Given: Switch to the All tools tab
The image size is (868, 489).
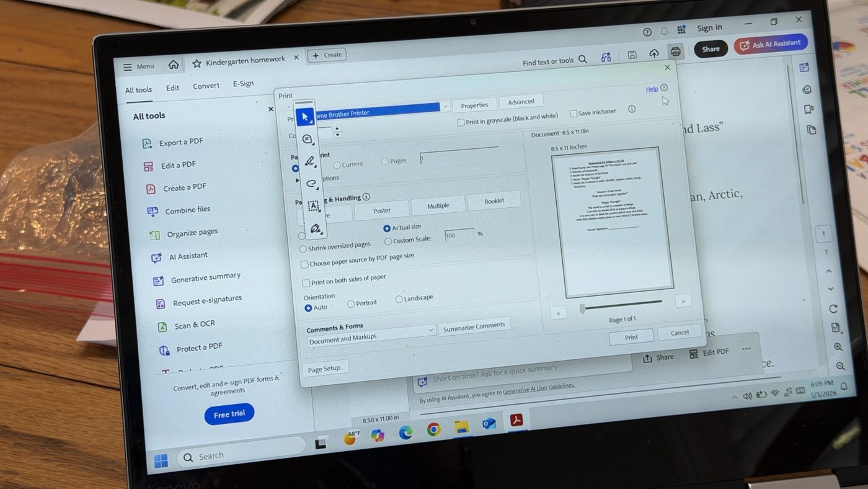Looking at the screenshot, I should click(138, 90).
